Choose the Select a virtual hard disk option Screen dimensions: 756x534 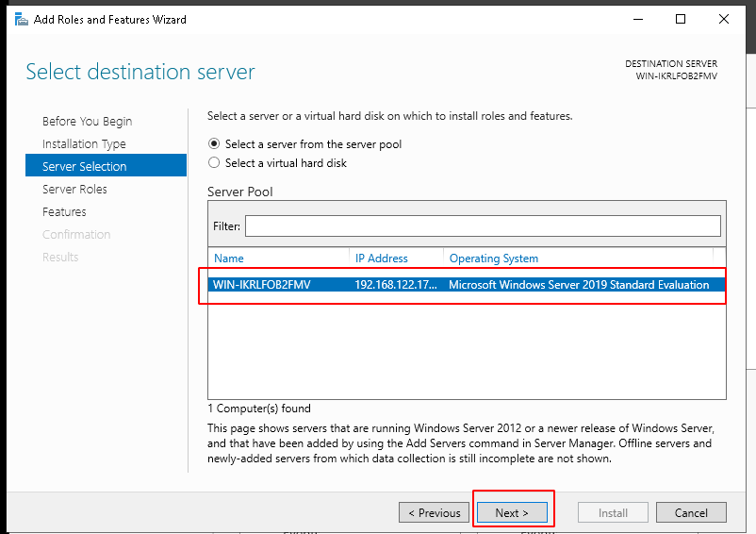(277, 163)
